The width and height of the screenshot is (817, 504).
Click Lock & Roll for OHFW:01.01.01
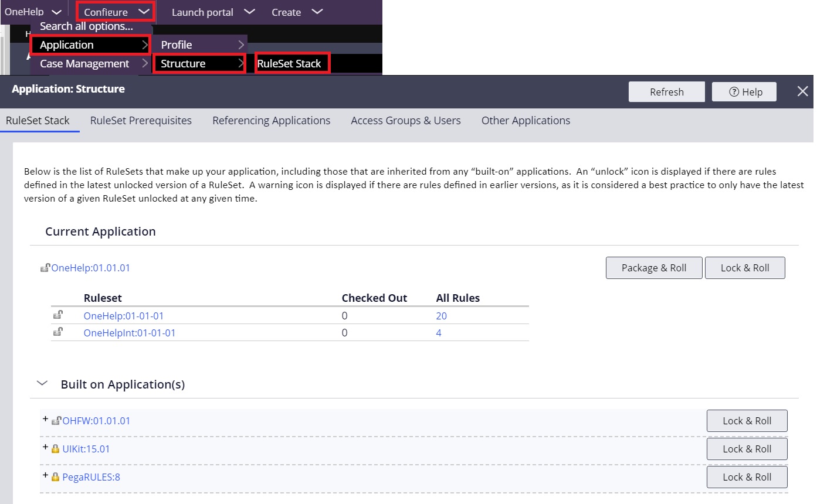[x=747, y=420]
